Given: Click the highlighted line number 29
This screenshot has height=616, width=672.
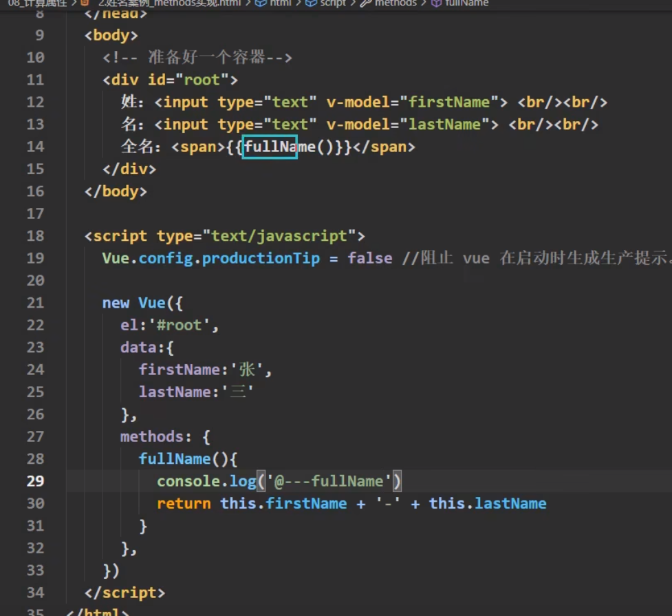Looking at the screenshot, I should [35, 481].
